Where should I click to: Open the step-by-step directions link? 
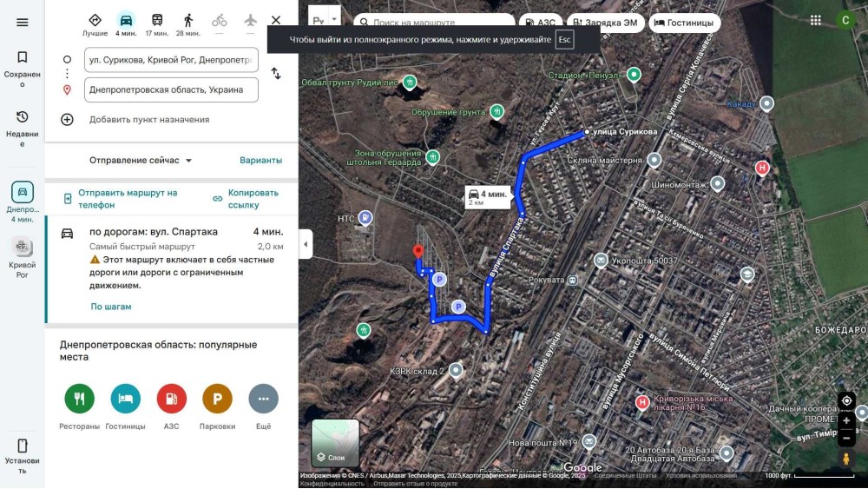[111, 307]
